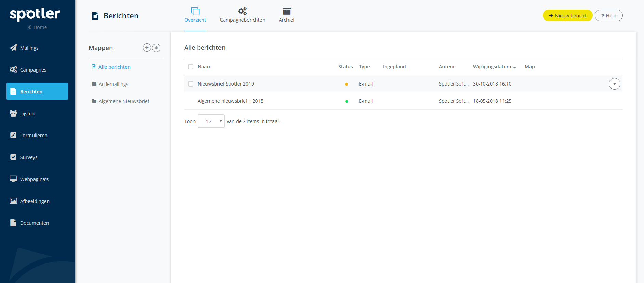Open the items-per-page dropdown showing 12
Image resolution: width=644 pixels, height=283 pixels.
point(211,121)
